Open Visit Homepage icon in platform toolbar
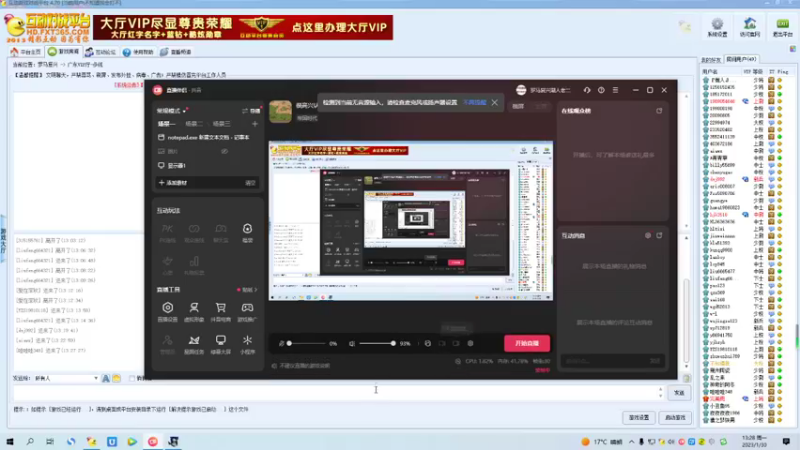Image resolution: width=800 pixels, height=450 pixels. (749, 28)
